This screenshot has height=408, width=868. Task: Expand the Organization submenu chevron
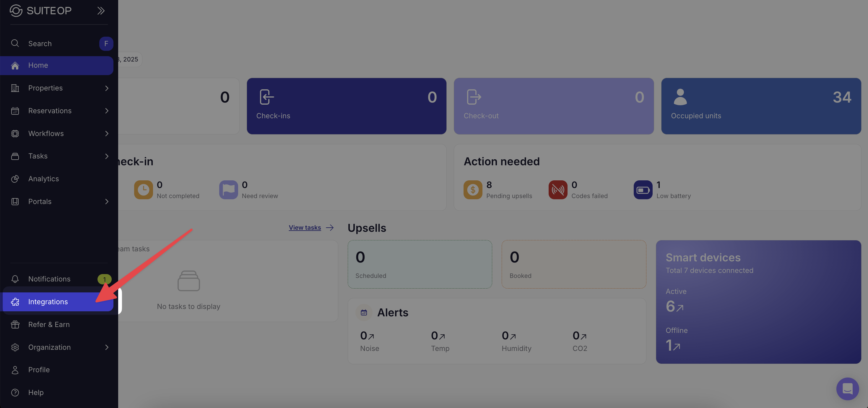106,347
